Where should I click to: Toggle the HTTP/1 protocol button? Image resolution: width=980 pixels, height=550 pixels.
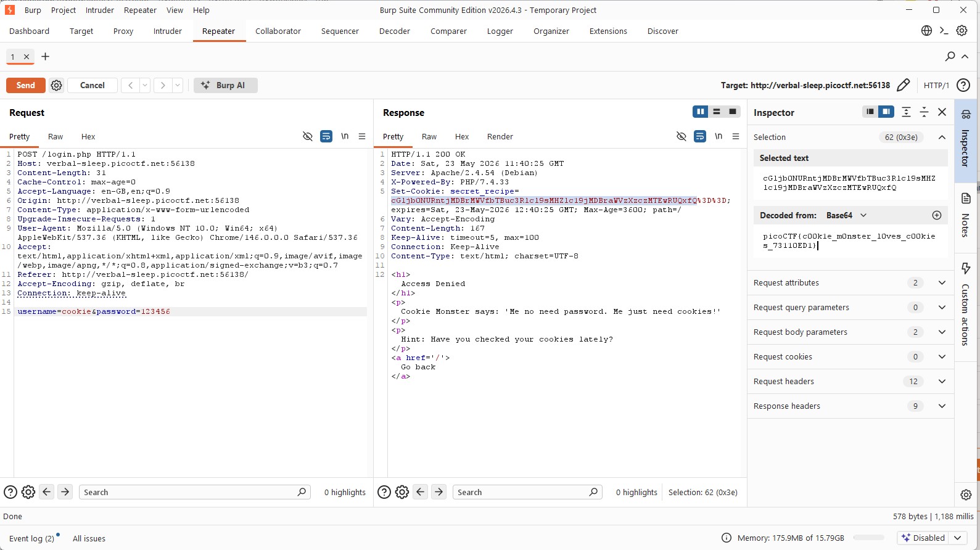[x=936, y=85]
